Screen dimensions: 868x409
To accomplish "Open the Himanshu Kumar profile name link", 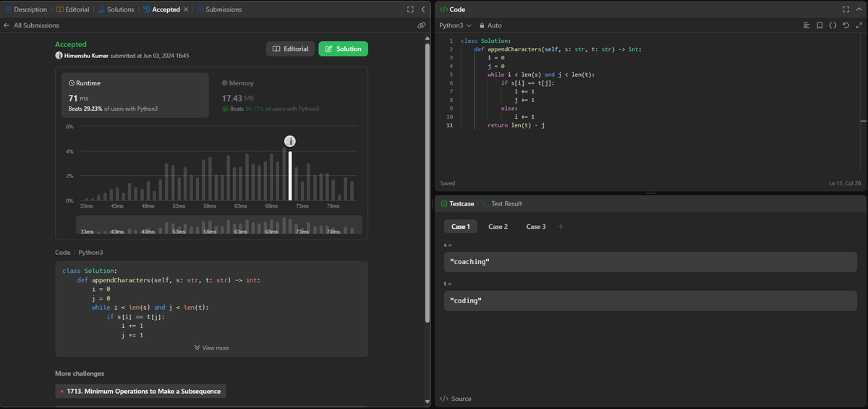I will point(86,56).
